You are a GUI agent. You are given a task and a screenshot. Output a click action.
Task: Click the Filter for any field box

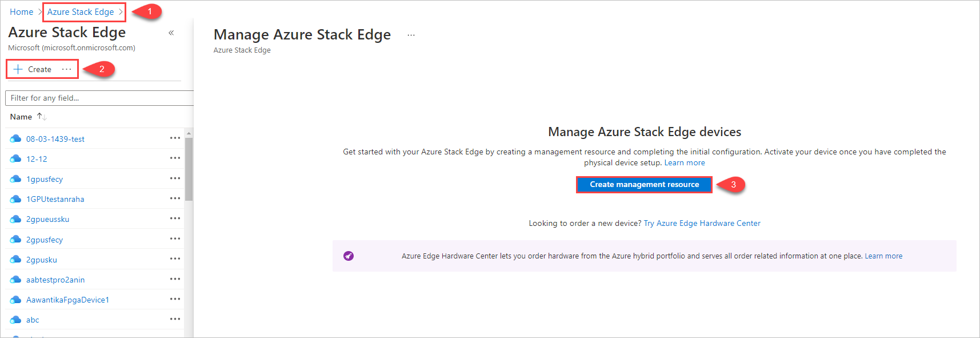click(100, 98)
